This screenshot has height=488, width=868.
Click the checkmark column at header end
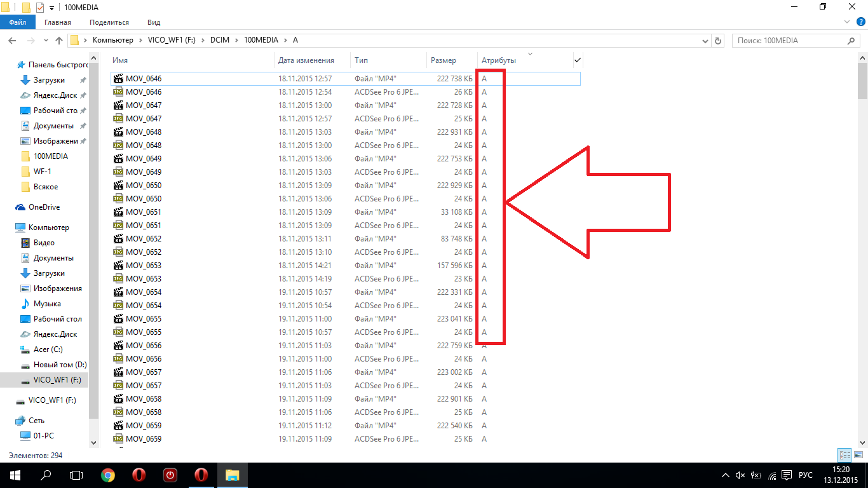click(578, 60)
